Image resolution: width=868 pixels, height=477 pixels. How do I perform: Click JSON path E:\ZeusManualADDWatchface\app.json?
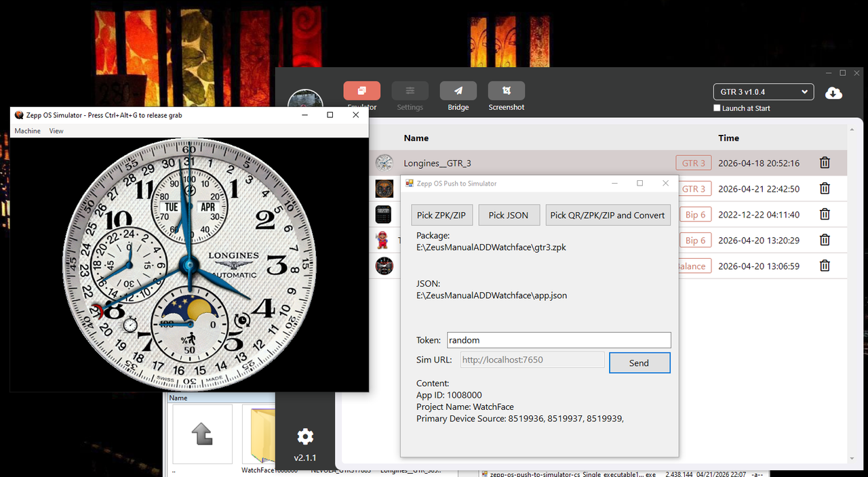(x=492, y=295)
